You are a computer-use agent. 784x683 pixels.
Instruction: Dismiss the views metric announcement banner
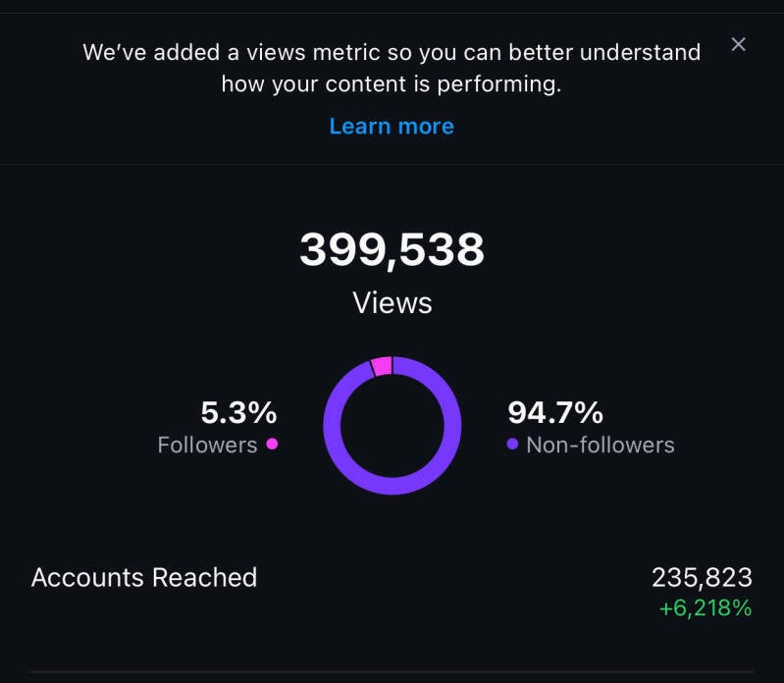(739, 44)
